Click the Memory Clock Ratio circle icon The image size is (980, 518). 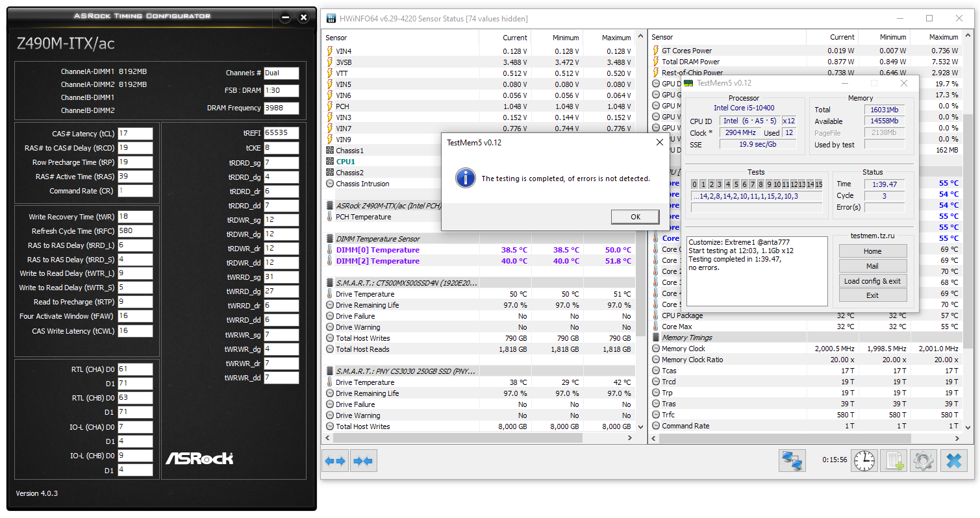tap(656, 360)
